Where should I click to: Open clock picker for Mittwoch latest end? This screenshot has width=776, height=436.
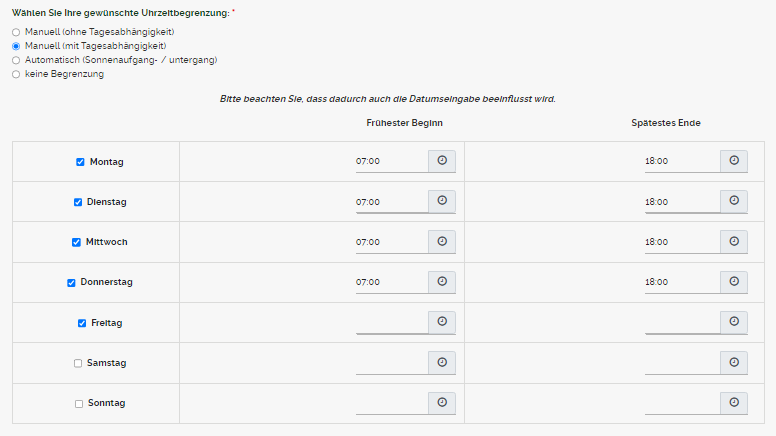734,242
